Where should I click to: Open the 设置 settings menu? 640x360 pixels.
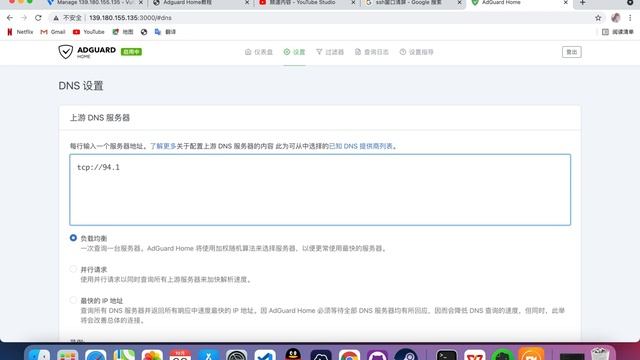294,52
